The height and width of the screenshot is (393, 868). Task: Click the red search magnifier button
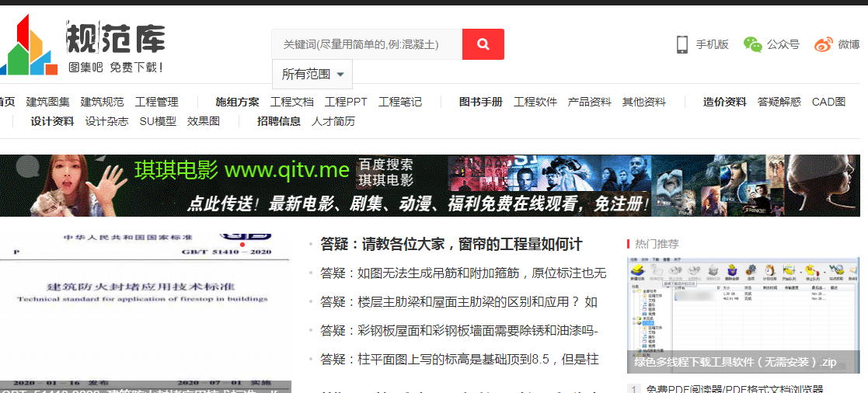click(483, 44)
